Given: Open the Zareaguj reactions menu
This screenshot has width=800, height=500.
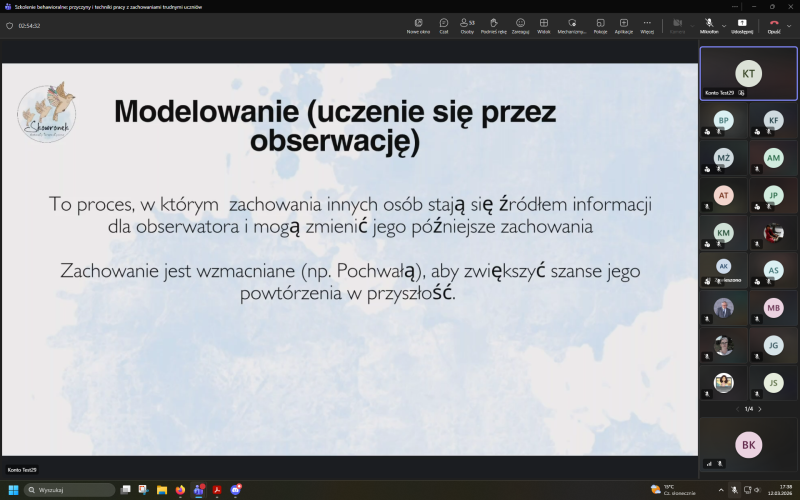Looking at the screenshot, I should point(520,24).
